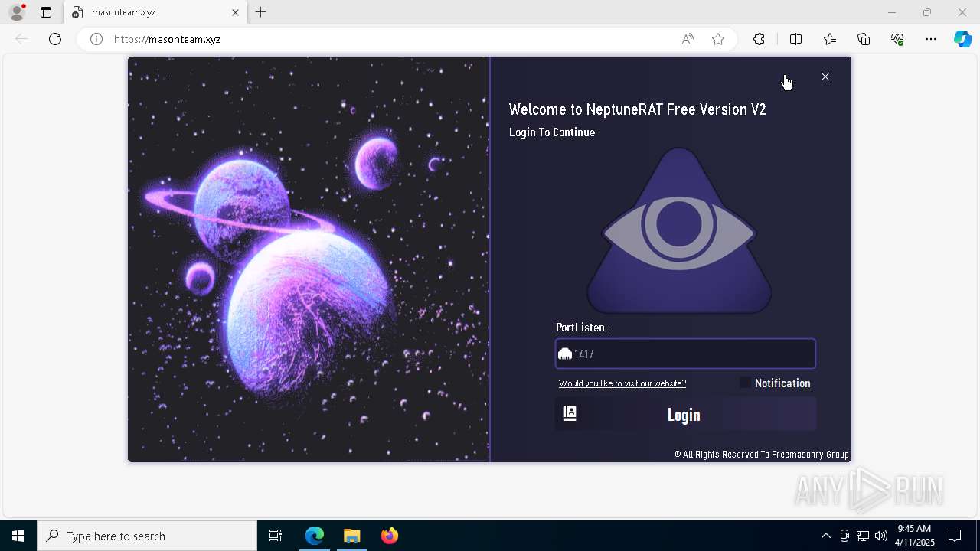This screenshot has height=551, width=980.
Task: Click the NeptuneRAT eye logo
Action: (x=679, y=230)
